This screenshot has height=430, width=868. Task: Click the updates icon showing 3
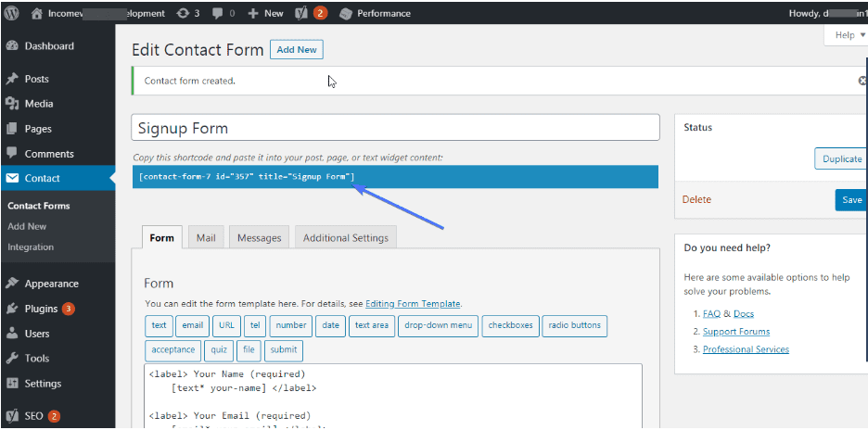coord(188,13)
